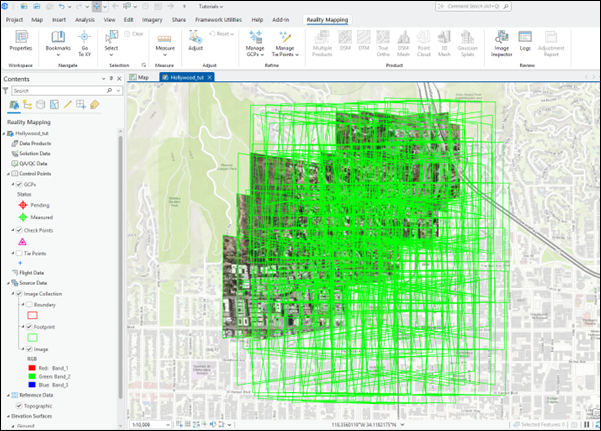Click the Adjust tool icon
Viewport: 601px width, 431px height.
coord(195,37)
